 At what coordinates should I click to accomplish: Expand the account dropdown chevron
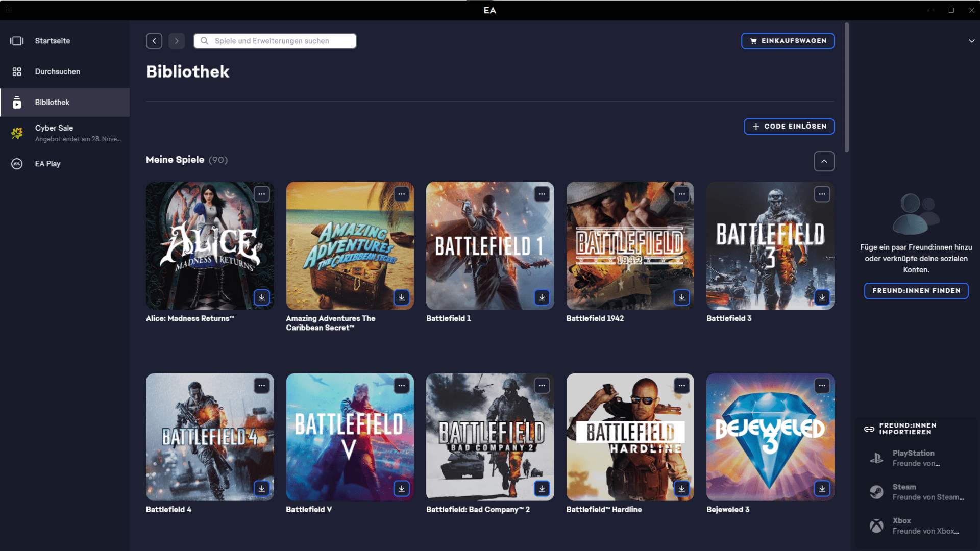coord(971,41)
